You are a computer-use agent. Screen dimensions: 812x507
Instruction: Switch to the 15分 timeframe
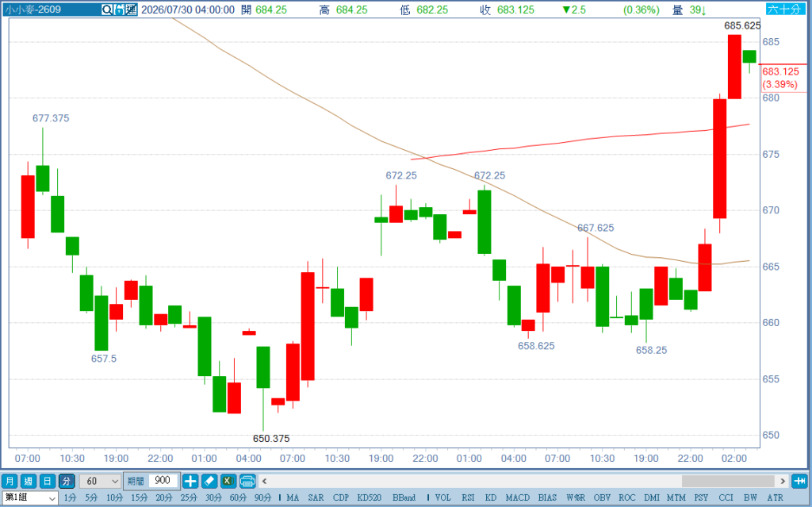tap(140, 497)
